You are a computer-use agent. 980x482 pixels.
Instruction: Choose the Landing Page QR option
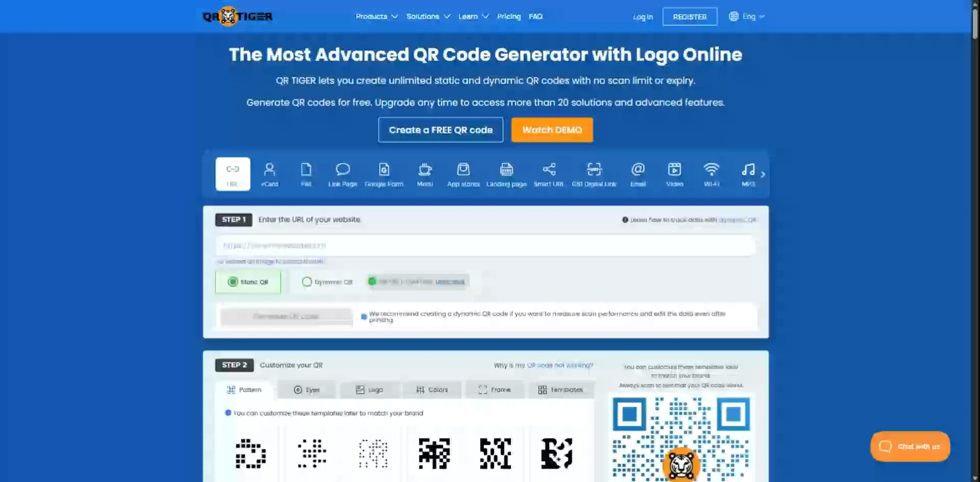tap(506, 174)
